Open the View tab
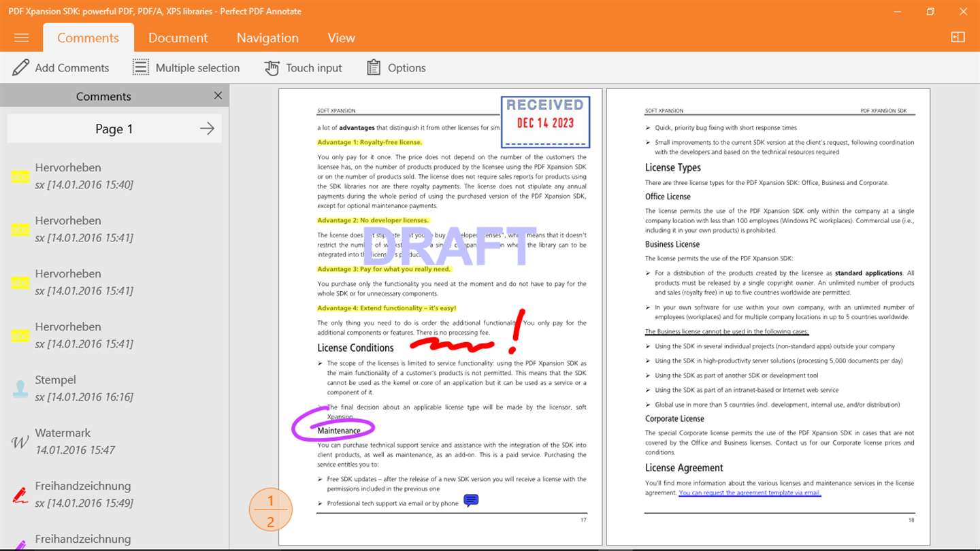Screen dimensions: 980x551 [341, 38]
